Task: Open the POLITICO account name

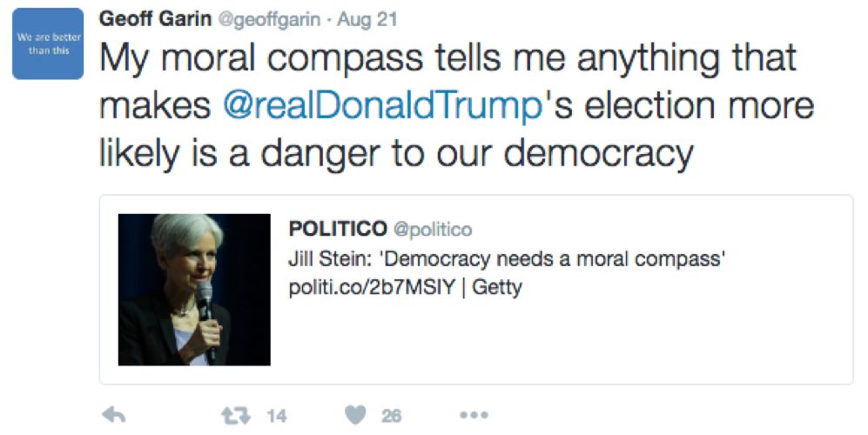Action: click(x=338, y=229)
